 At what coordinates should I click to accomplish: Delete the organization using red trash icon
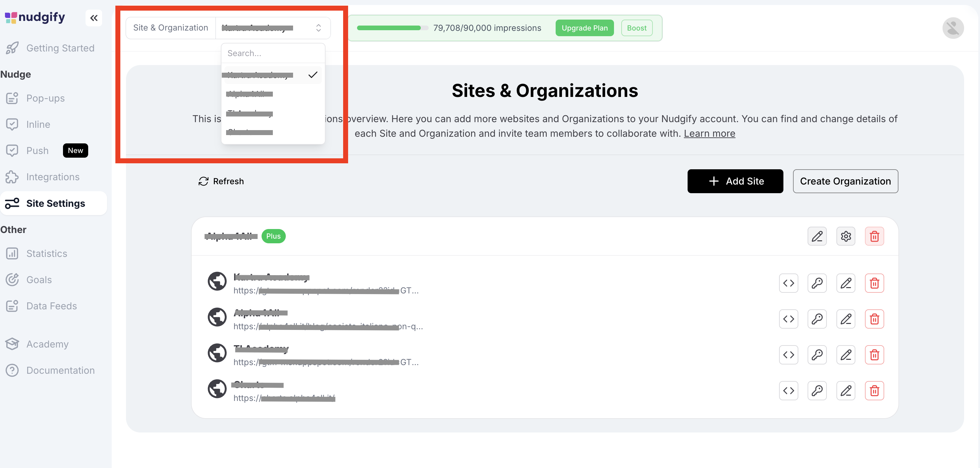874,236
